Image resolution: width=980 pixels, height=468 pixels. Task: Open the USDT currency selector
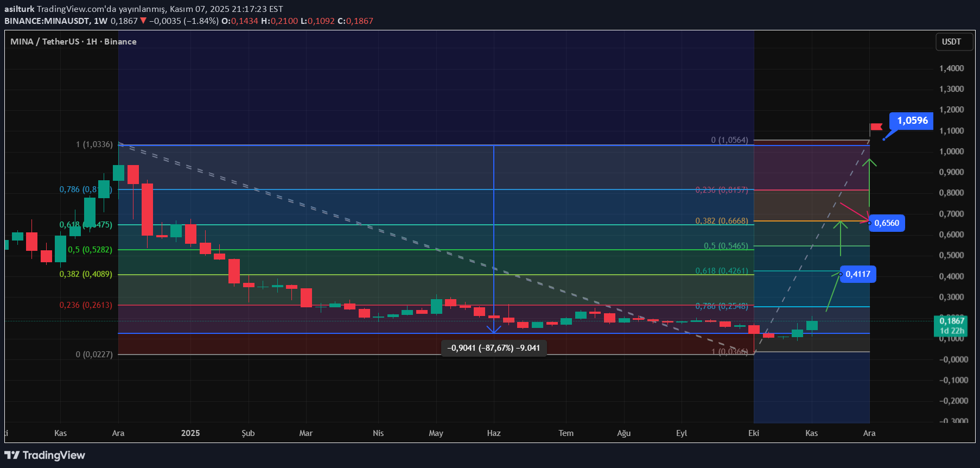click(953, 42)
